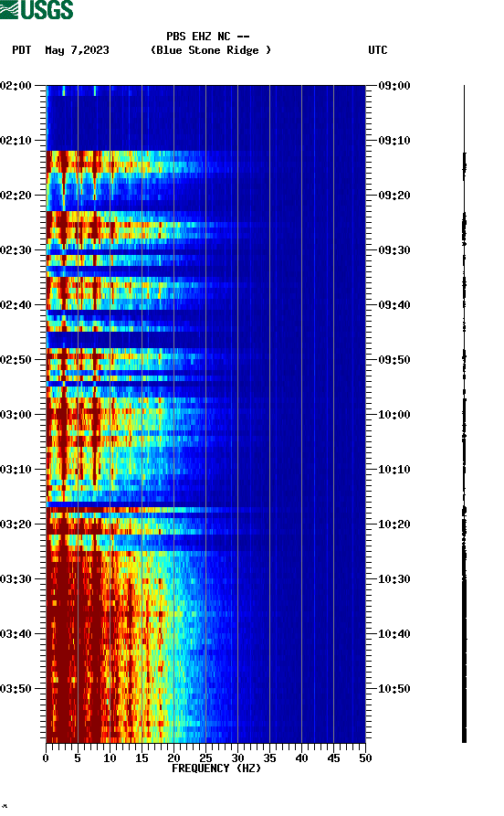Click the '35' frequency axis tick label
Screen dimensions: 504x816
coord(269,758)
